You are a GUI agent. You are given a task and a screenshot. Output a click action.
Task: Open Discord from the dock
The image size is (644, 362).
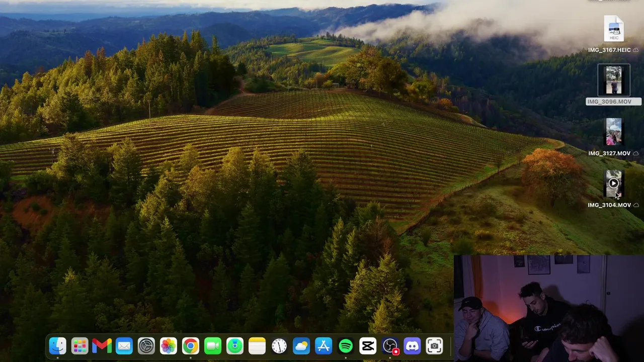click(x=412, y=346)
